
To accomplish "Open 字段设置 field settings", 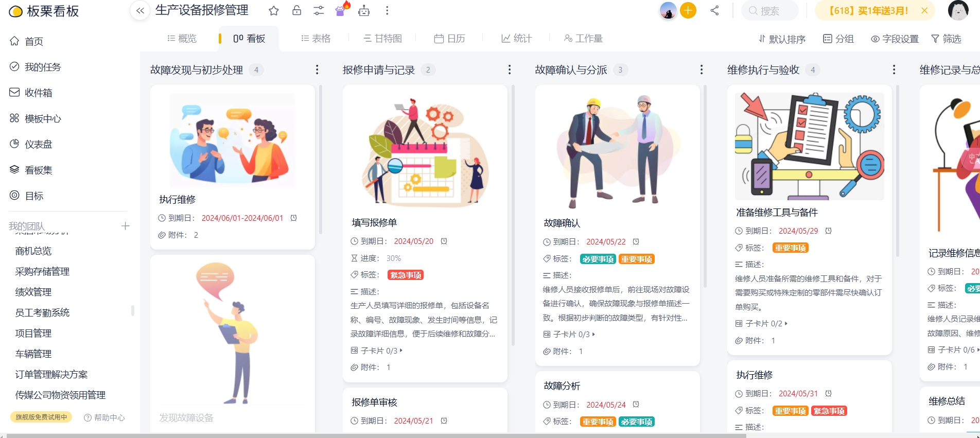I will pyautogui.click(x=895, y=39).
